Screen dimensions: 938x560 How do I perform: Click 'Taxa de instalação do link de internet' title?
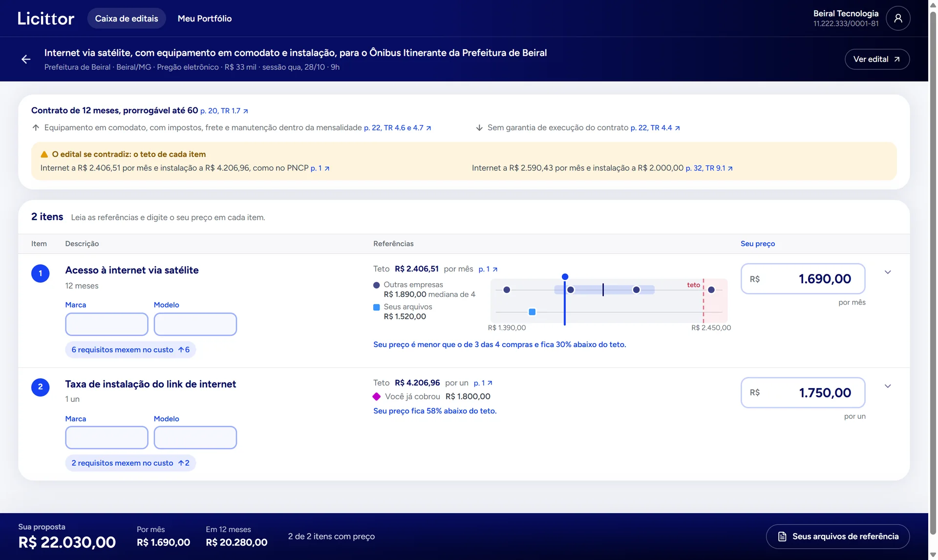tap(150, 384)
